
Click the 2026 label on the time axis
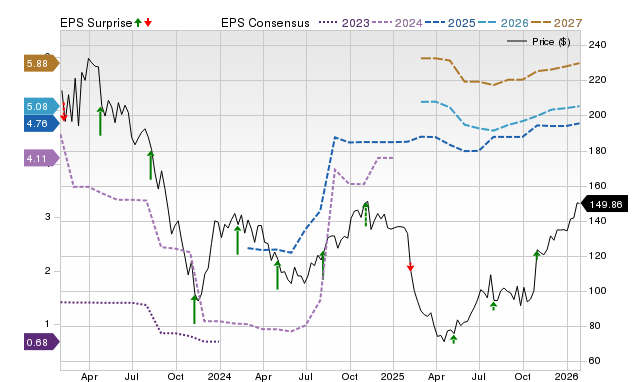566,376
